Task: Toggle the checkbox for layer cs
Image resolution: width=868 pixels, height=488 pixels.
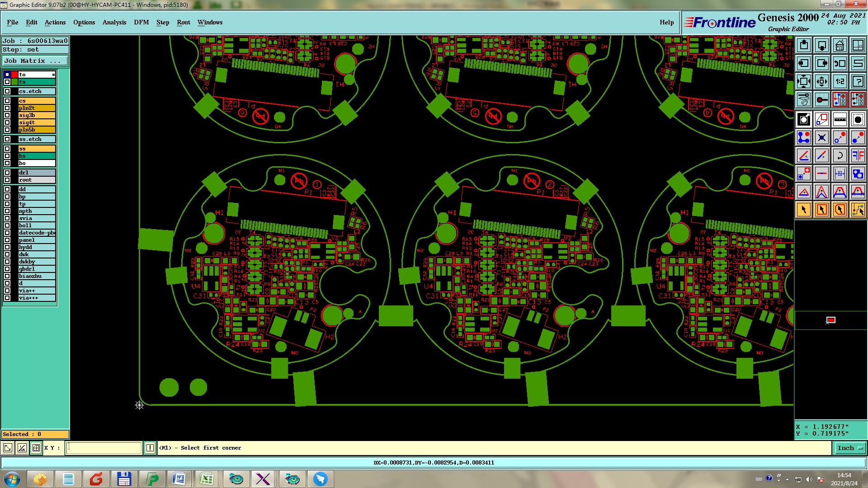Action: coord(7,101)
